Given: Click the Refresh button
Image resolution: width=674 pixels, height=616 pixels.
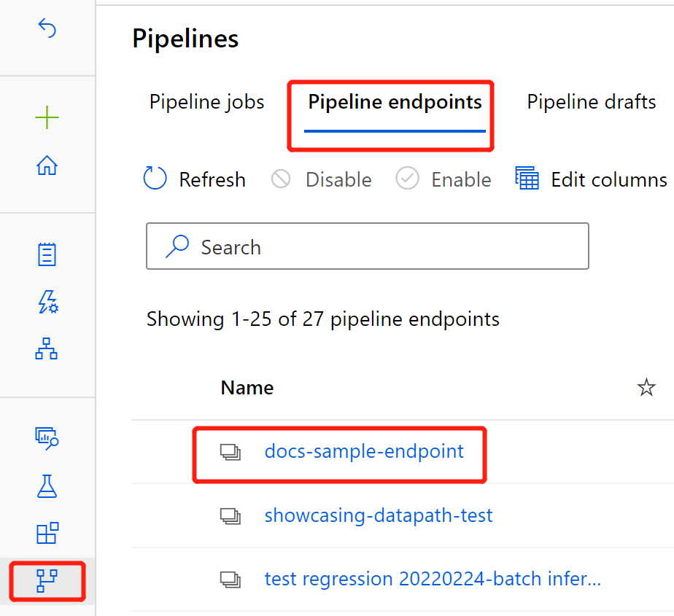Looking at the screenshot, I should click(195, 179).
